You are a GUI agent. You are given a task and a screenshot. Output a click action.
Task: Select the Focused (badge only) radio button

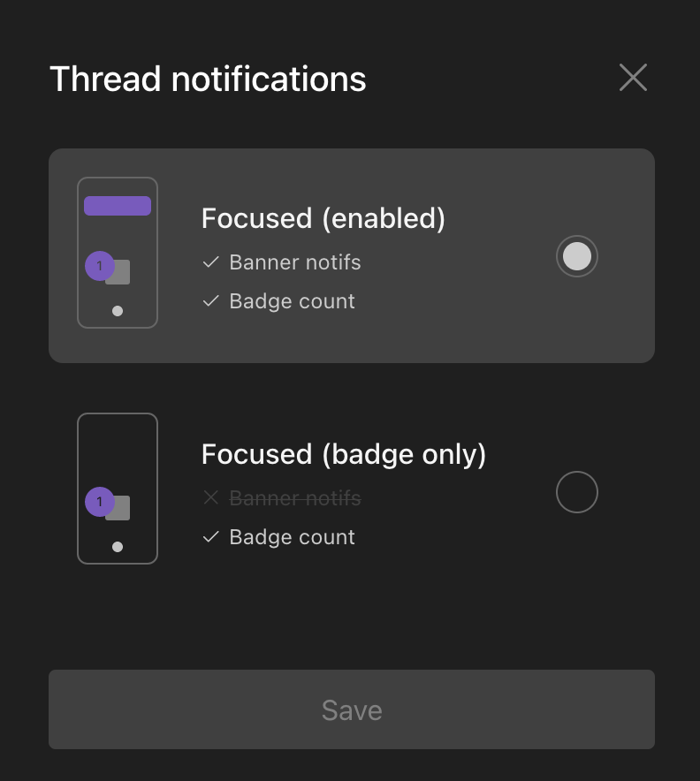[576, 492]
